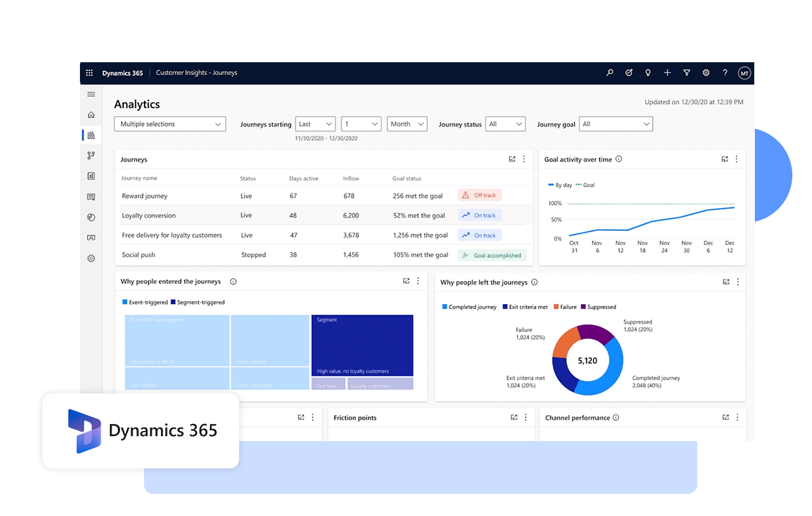Open the Settings gear in the top bar
Screen dimensions: 812x516
point(705,72)
